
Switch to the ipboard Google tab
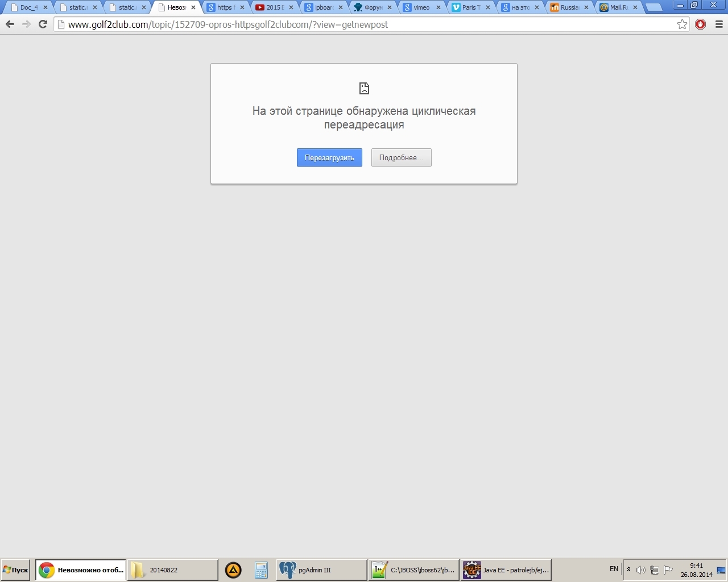pos(324,7)
